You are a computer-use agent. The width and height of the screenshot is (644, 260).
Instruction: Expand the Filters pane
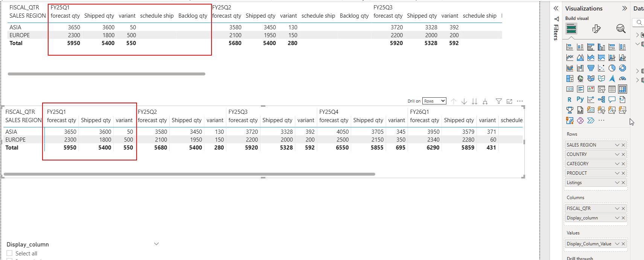[x=556, y=8]
